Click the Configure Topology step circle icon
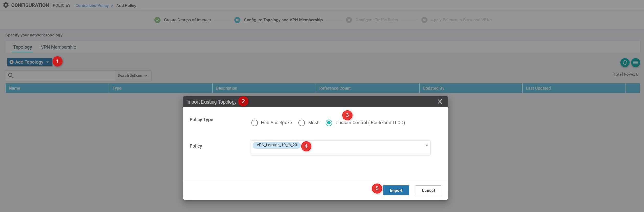644x212 pixels. pyautogui.click(x=237, y=20)
